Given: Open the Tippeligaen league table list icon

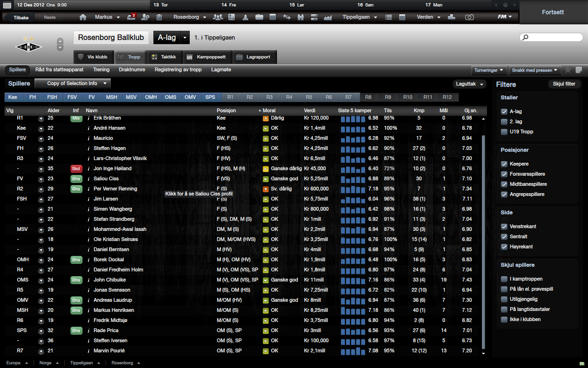Looking at the screenshot, I should (389, 17).
